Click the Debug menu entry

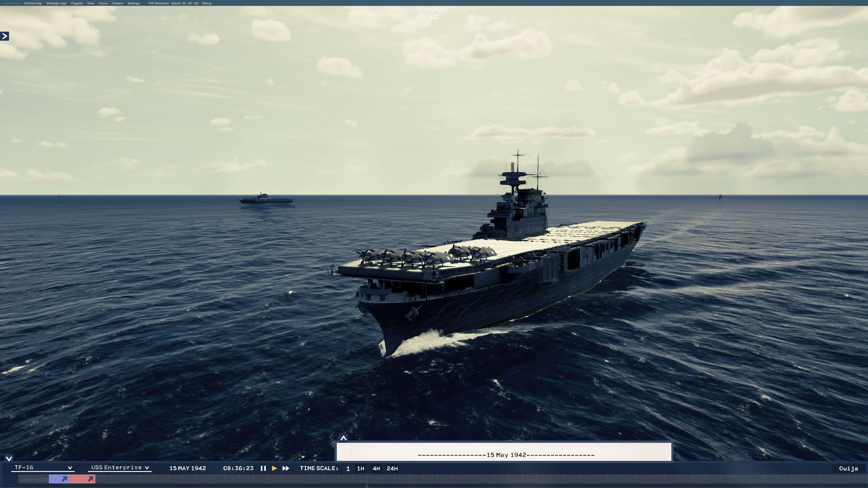pyautogui.click(x=207, y=3)
